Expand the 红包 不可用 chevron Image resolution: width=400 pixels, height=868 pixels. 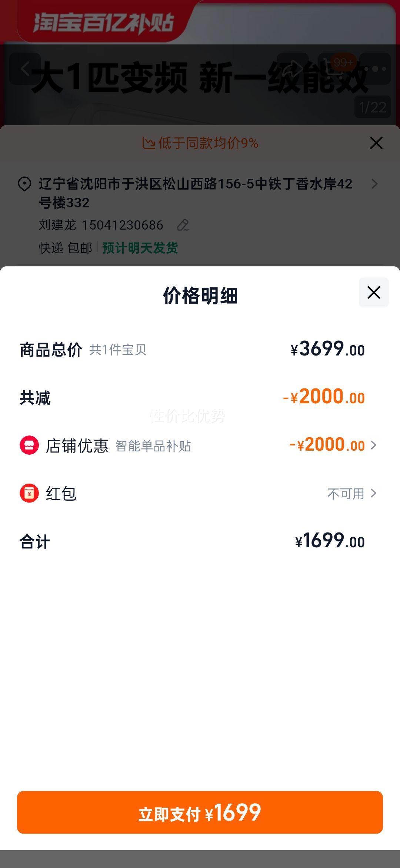373,493
